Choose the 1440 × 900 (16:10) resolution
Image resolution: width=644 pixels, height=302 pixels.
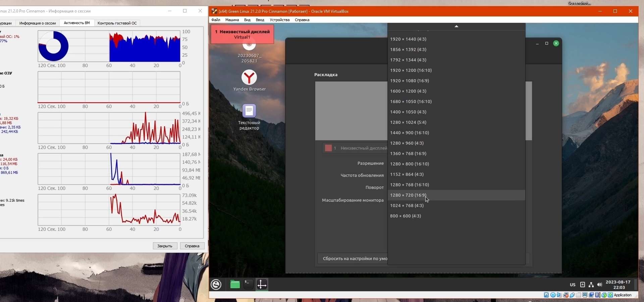click(x=456, y=133)
